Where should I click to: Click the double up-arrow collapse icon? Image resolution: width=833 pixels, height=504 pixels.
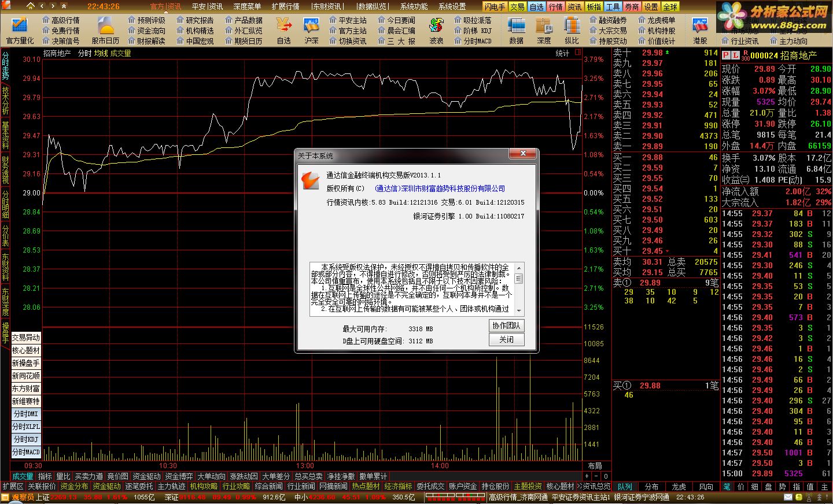click(65, 6)
